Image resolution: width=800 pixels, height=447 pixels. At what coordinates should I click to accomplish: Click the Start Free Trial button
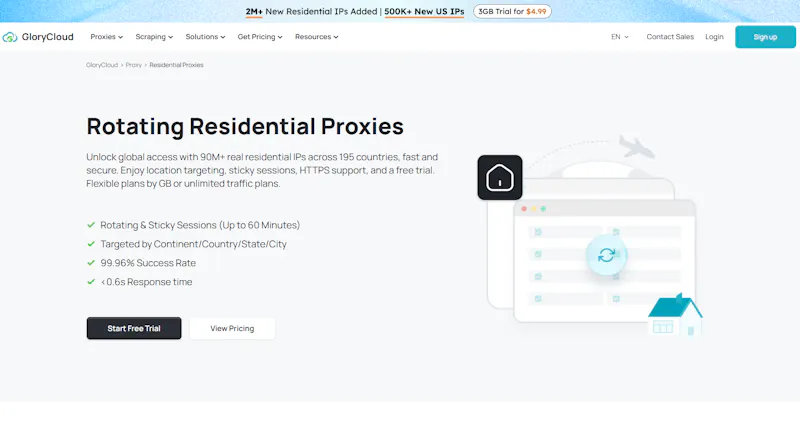coord(134,328)
